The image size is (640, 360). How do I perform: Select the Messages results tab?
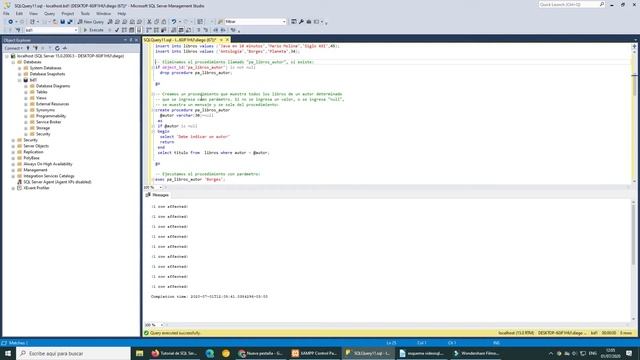158,195
